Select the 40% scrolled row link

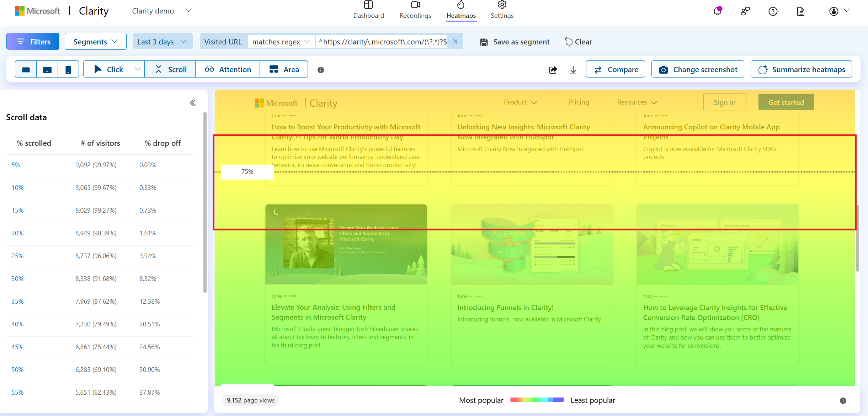17,324
